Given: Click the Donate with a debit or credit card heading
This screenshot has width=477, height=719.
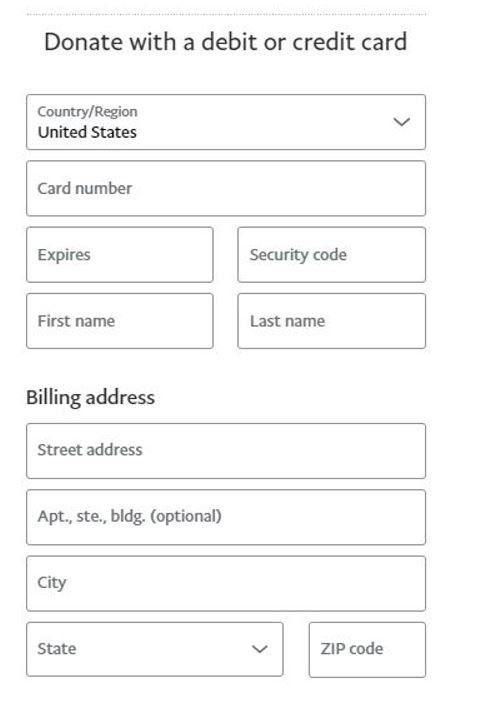Looking at the screenshot, I should (226, 42).
